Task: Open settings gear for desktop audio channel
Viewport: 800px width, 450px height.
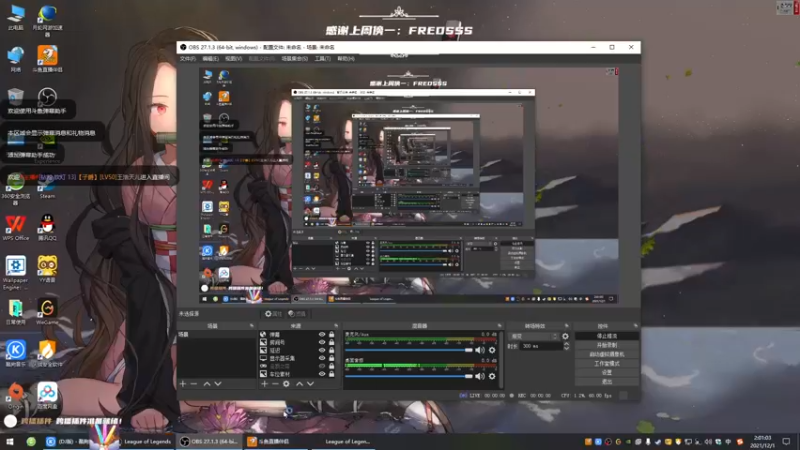Action: click(x=492, y=376)
